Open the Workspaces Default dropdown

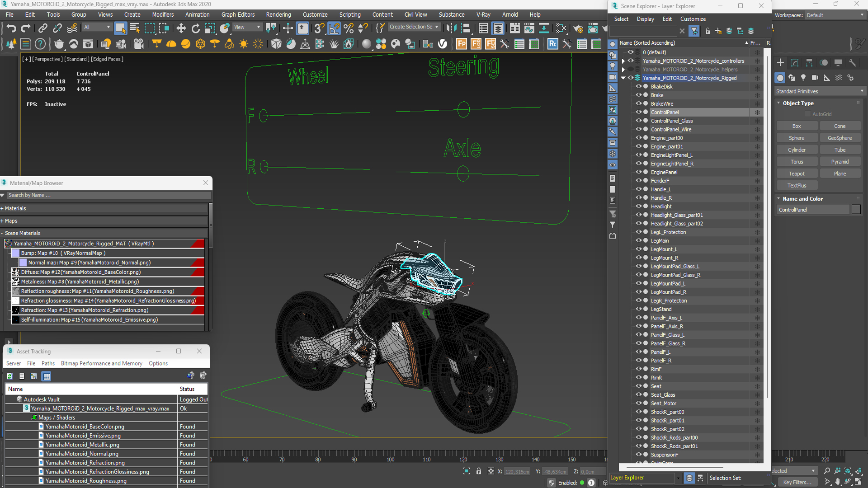tap(835, 15)
